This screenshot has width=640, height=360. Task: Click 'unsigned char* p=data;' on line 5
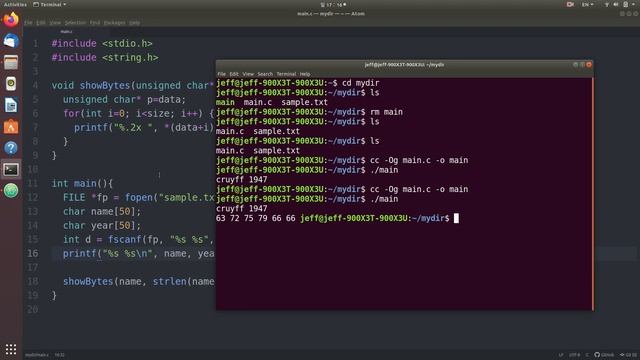point(124,99)
